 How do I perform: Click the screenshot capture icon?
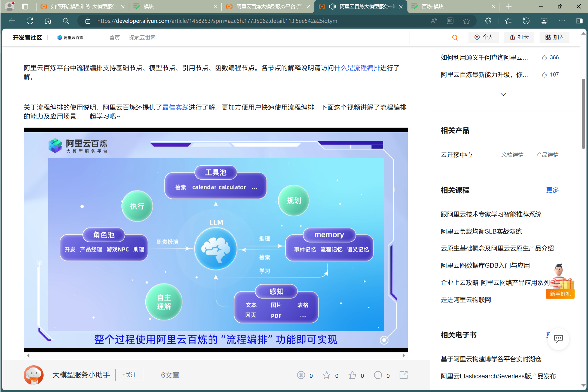544,21
